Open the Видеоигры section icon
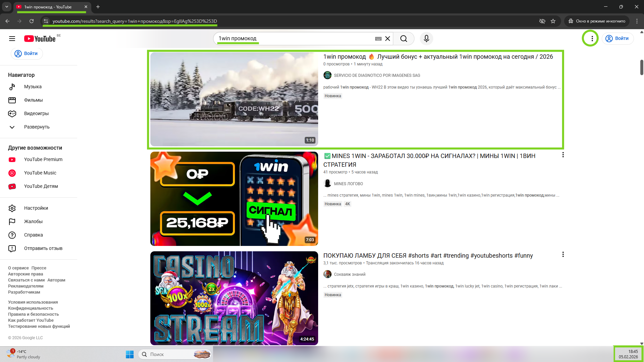Screen dimensions: 644x362 click(x=12, y=114)
